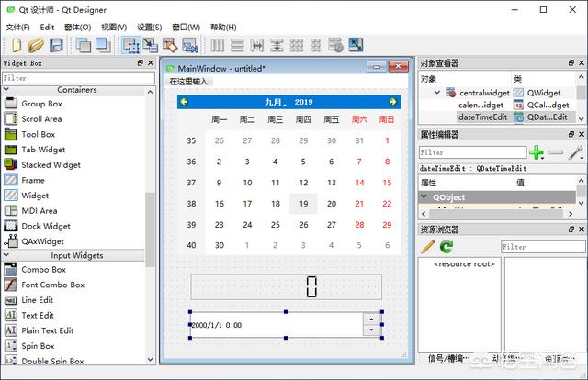Click property editor Filter field
The height and width of the screenshot is (380, 588).
click(x=472, y=152)
